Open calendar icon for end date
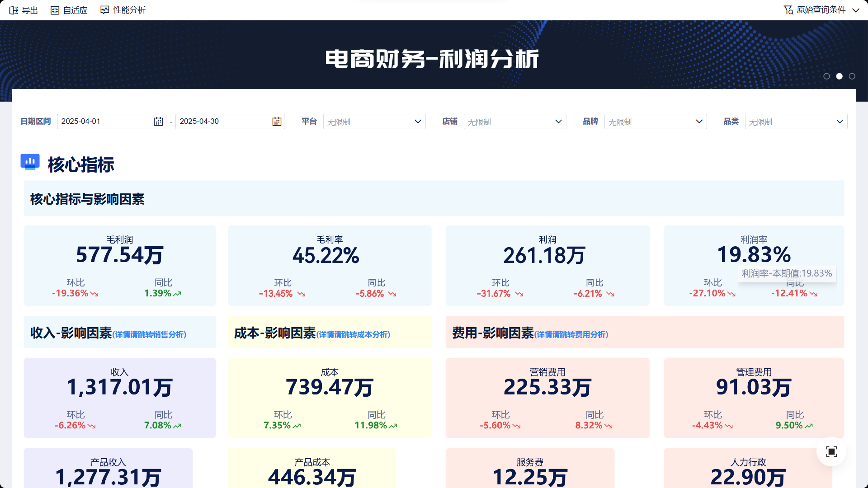This screenshot has height=488, width=868. click(x=277, y=122)
